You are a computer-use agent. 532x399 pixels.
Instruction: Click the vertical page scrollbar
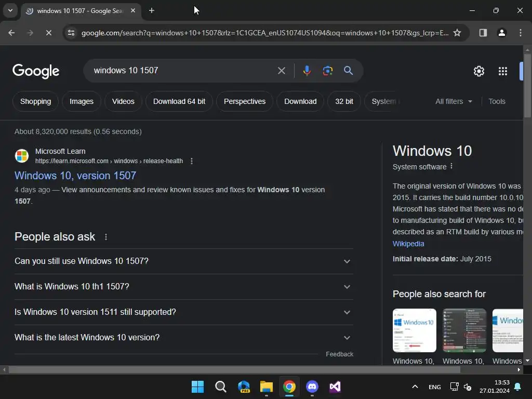point(527,85)
